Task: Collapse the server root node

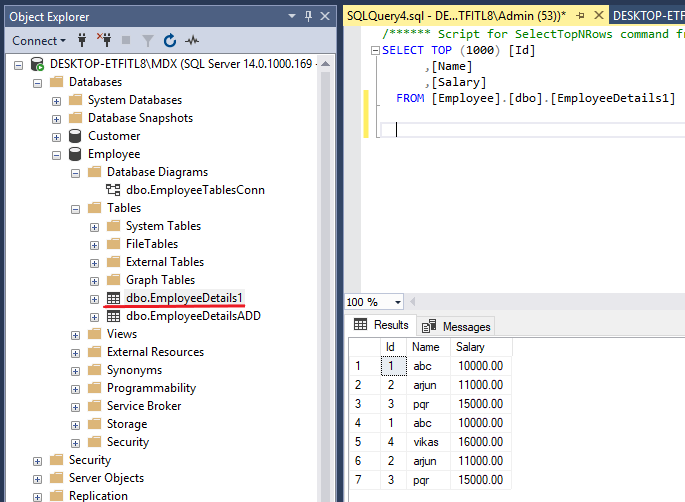Action: [x=18, y=66]
